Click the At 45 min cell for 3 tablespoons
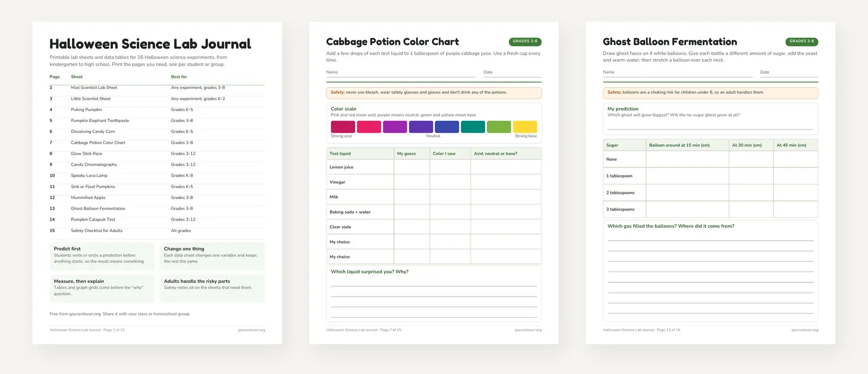This screenshot has height=374, width=868. 796,209
